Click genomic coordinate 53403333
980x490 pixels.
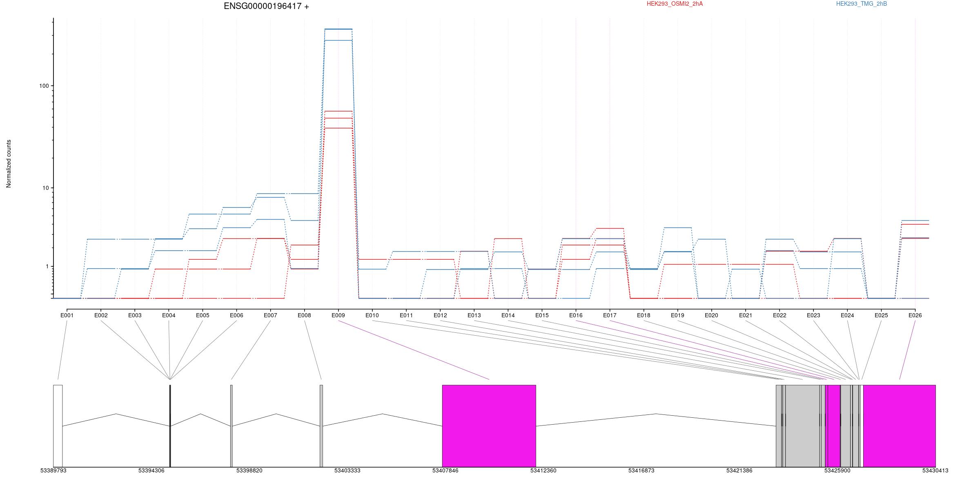click(x=347, y=470)
